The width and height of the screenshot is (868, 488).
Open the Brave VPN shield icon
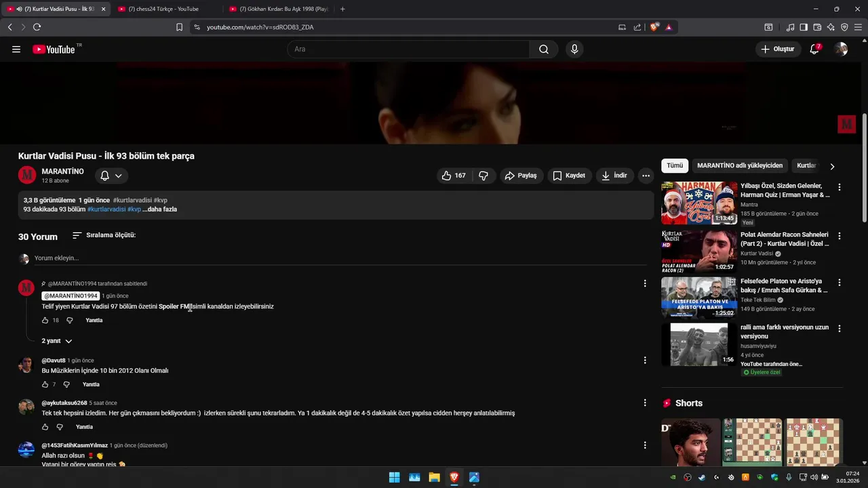[x=844, y=27]
